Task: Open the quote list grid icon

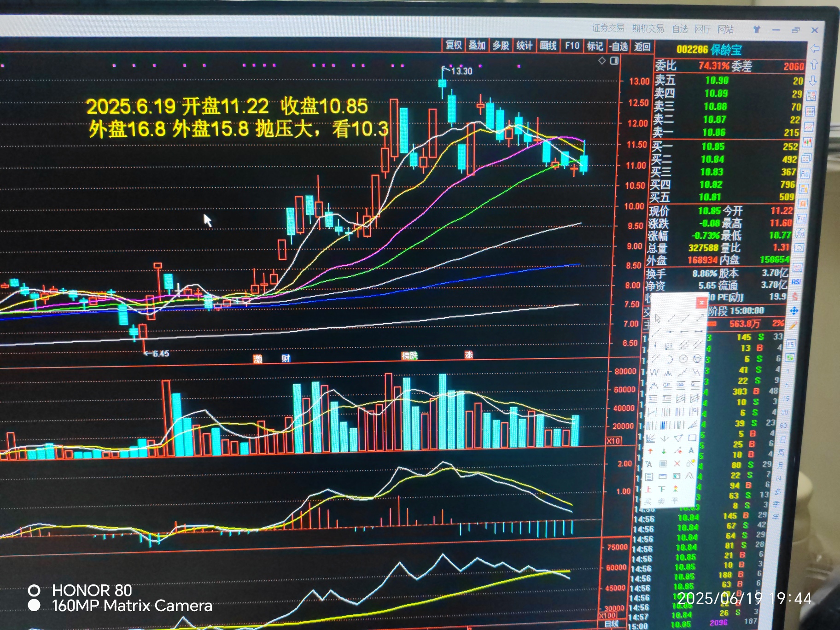Action: click(811, 111)
